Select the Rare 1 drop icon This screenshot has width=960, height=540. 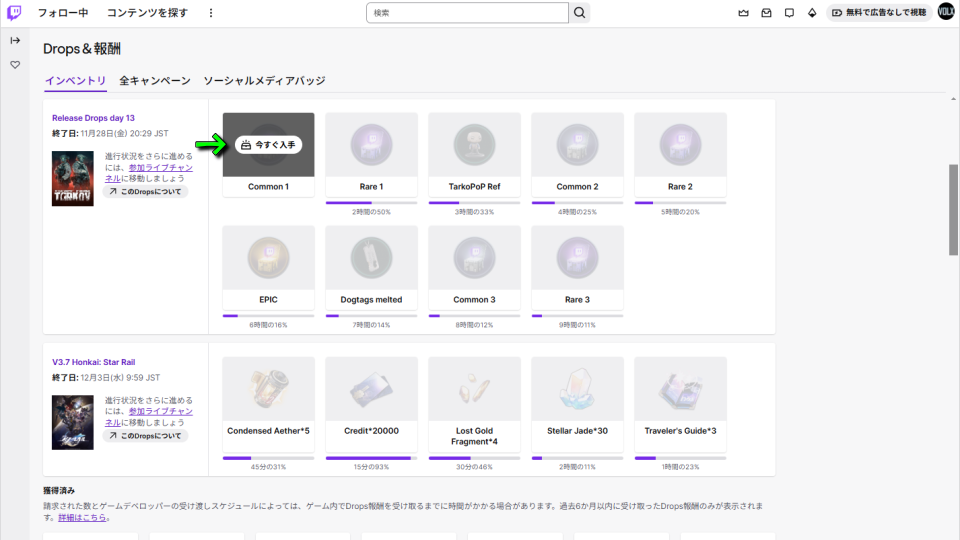(x=372, y=145)
